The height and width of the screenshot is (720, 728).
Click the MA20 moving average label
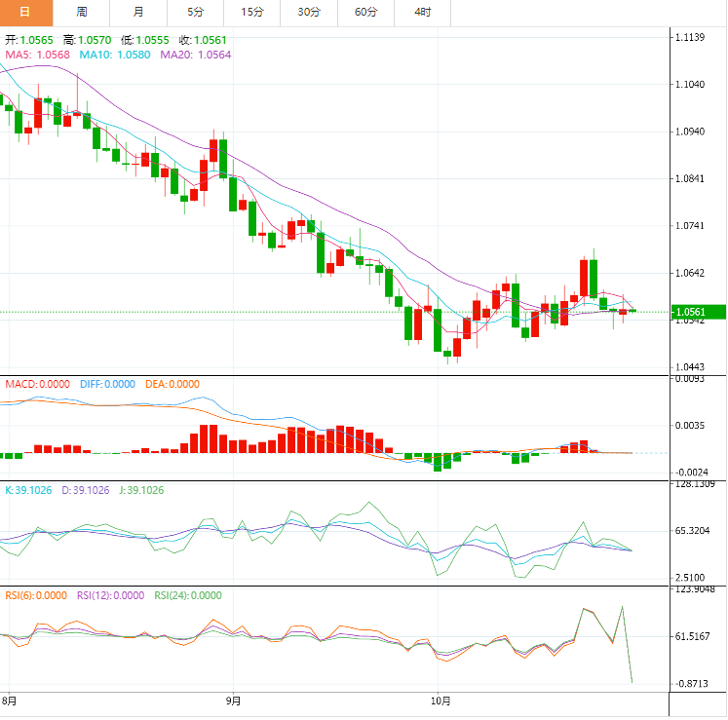click(196, 55)
